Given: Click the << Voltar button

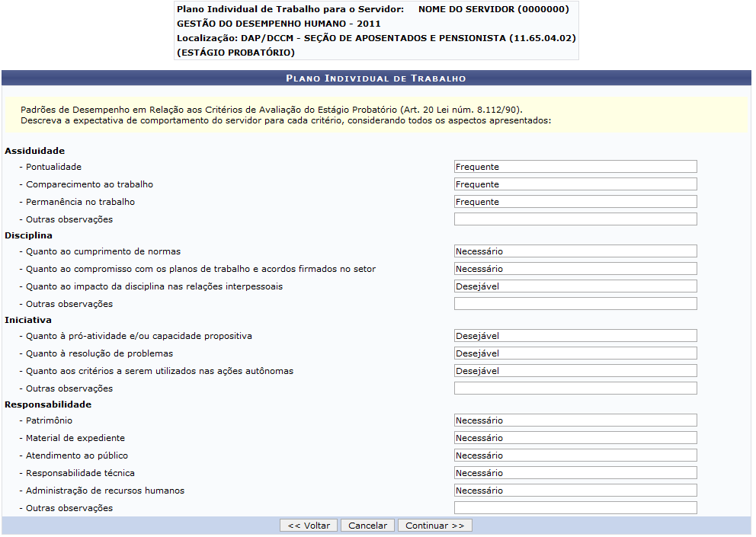Looking at the screenshot, I should click(309, 526).
